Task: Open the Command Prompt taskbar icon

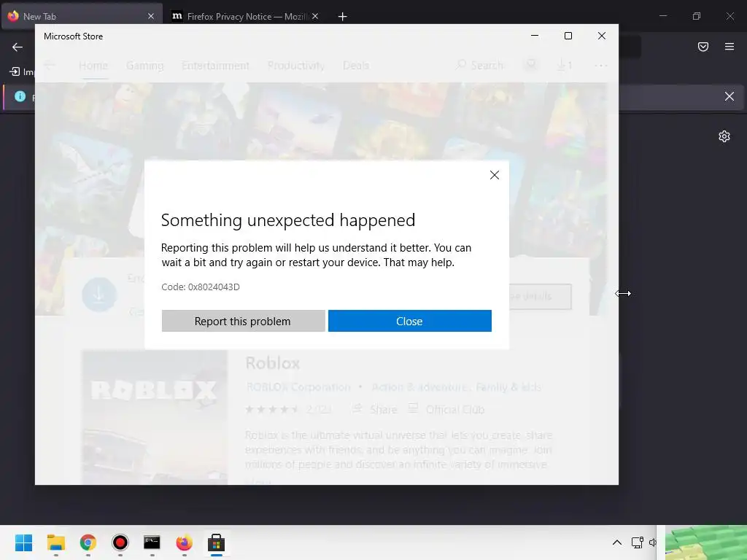Action: [x=152, y=542]
